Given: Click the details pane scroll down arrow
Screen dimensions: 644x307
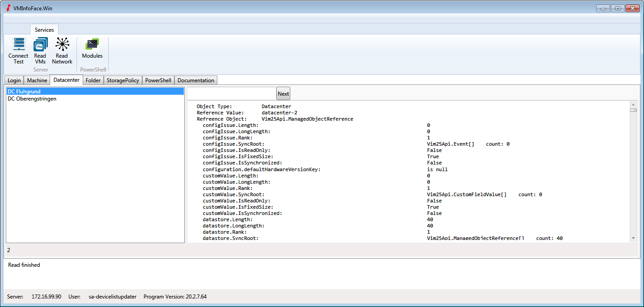Looking at the screenshot, I should pos(633,239).
